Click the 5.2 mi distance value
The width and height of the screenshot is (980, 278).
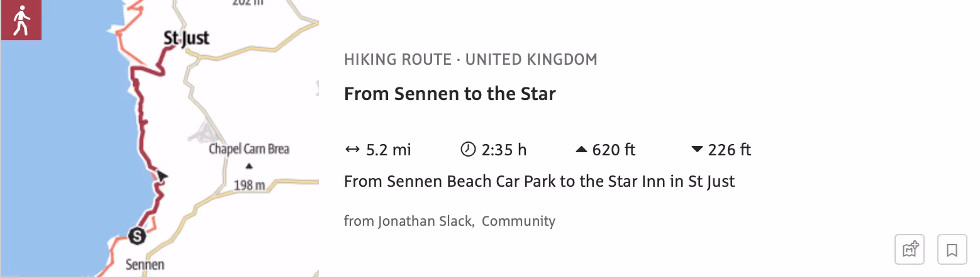(388, 150)
